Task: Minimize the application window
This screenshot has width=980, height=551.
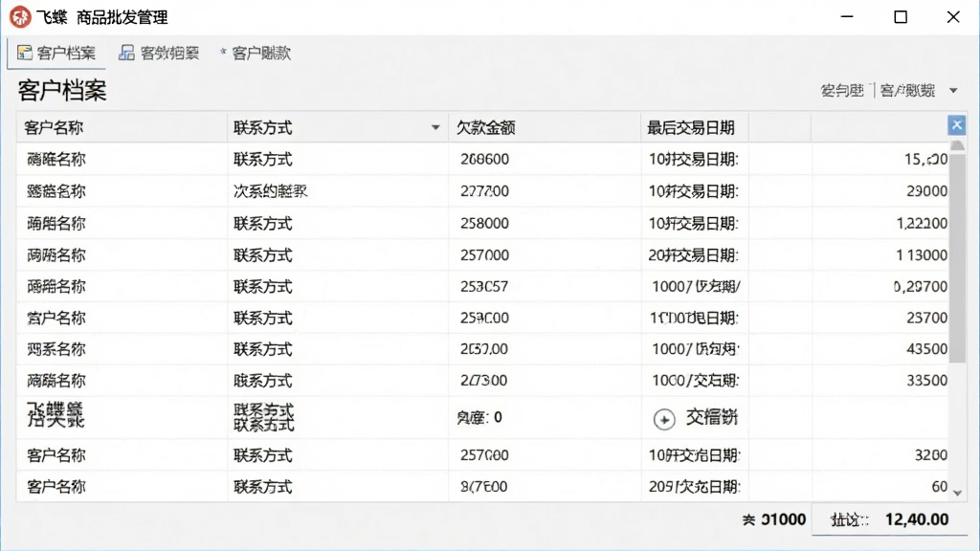Action: (x=847, y=17)
